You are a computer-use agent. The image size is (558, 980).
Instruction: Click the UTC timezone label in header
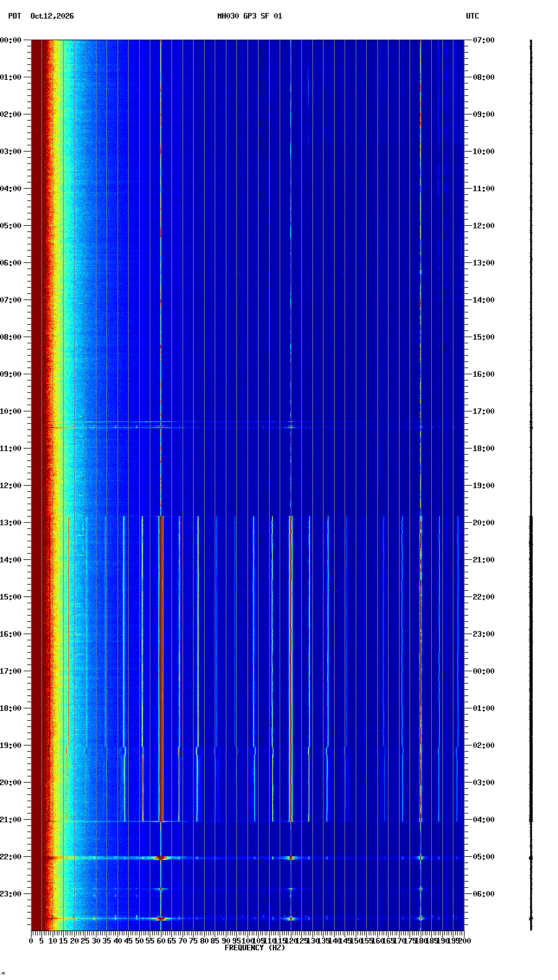click(x=472, y=16)
